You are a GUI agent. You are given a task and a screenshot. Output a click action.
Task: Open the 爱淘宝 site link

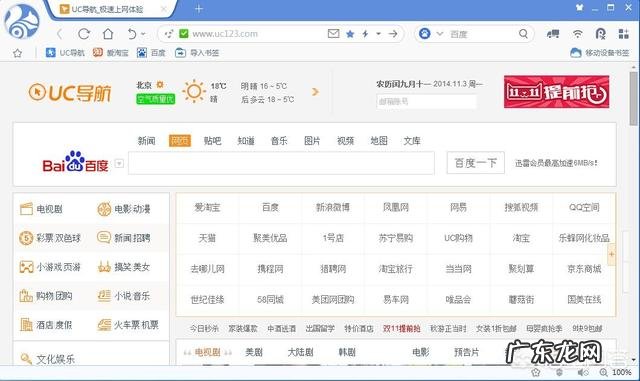coord(207,207)
